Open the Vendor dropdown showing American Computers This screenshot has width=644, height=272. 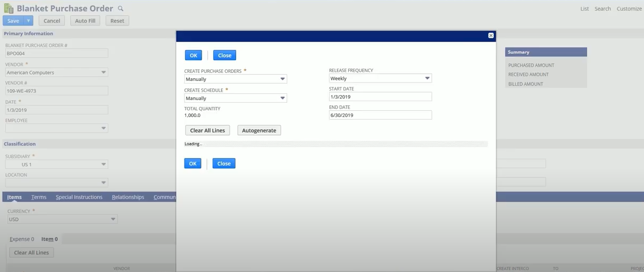57,72
